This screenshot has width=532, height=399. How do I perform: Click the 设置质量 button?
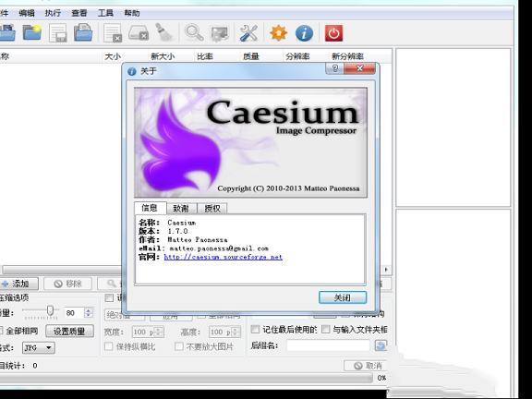coord(69,332)
